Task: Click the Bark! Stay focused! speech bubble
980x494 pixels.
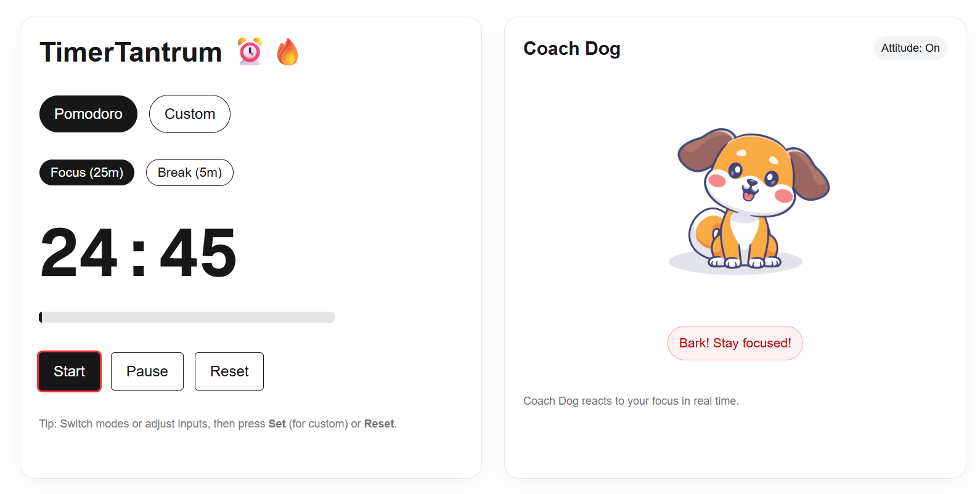Action: click(735, 343)
